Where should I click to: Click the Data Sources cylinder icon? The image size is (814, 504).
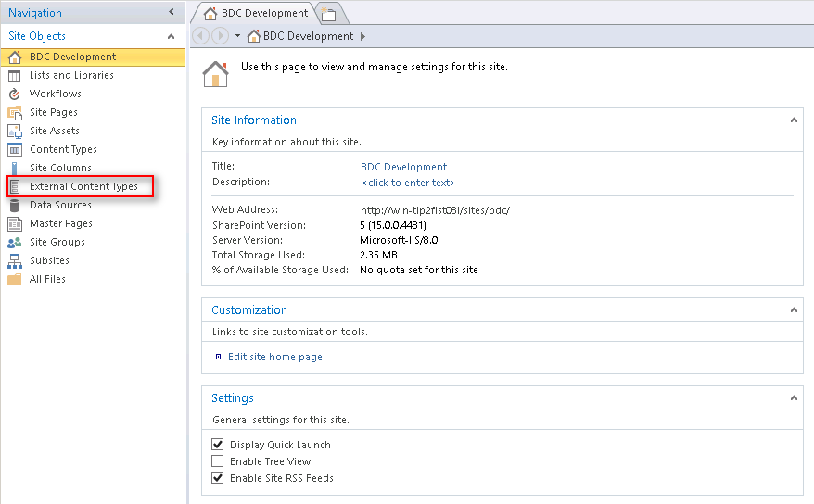pos(15,206)
